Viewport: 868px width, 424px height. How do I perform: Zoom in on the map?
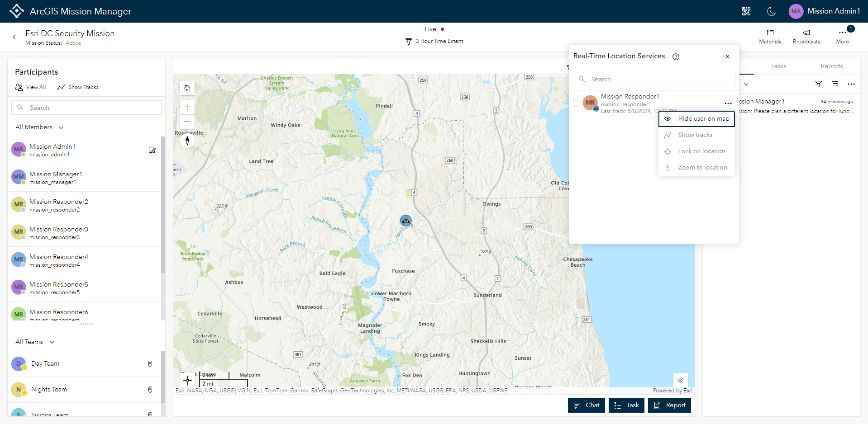pyautogui.click(x=187, y=107)
